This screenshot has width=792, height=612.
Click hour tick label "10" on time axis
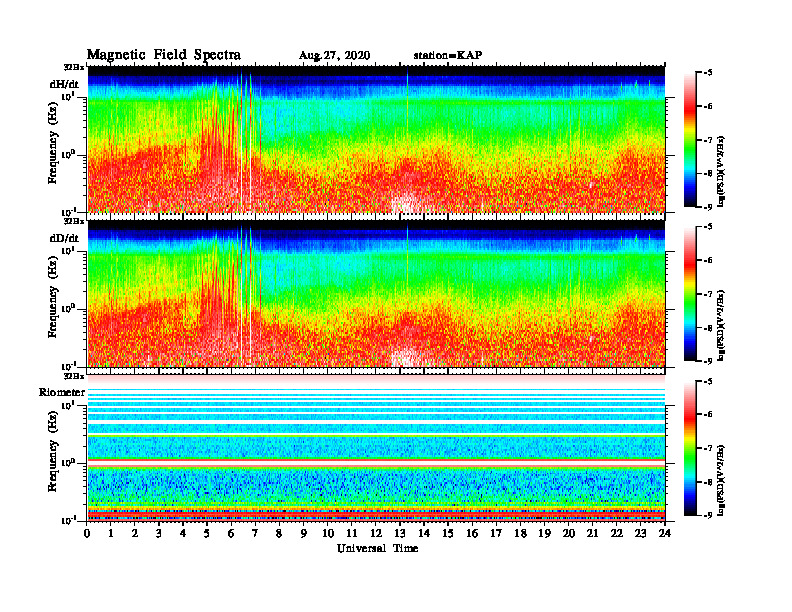[328, 533]
